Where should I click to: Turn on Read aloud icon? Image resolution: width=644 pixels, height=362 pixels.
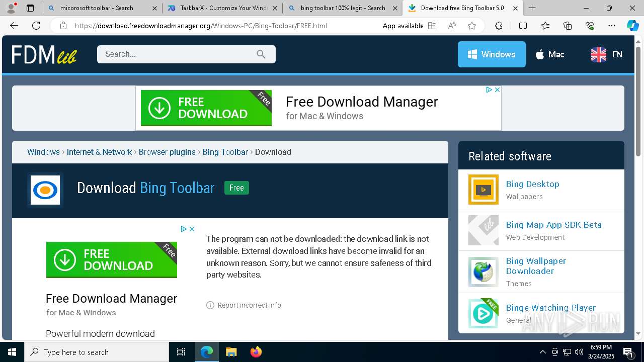click(x=452, y=26)
